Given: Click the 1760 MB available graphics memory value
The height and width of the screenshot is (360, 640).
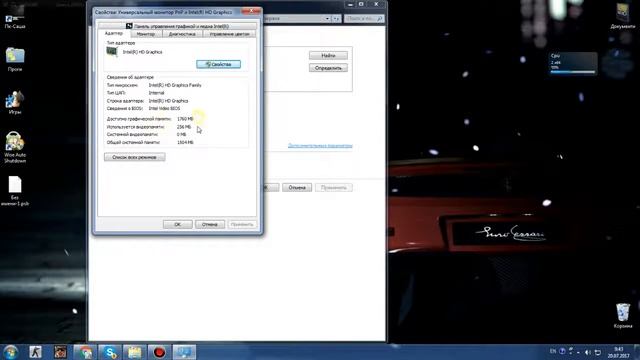Looking at the screenshot, I should (x=185, y=119).
